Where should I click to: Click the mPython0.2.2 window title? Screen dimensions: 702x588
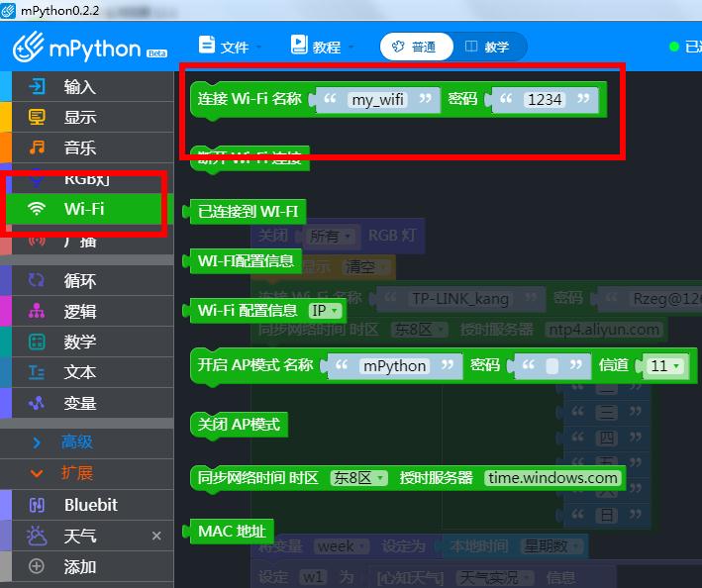tap(60, 10)
